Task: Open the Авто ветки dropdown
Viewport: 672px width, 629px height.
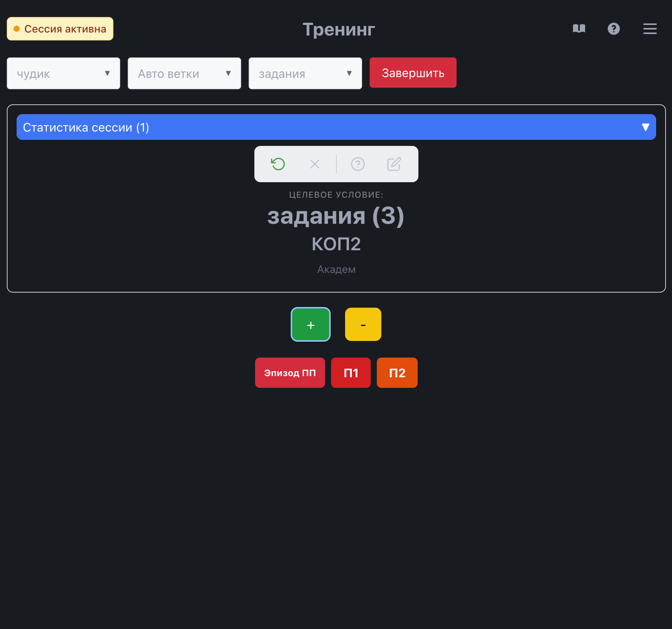Action: [184, 73]
